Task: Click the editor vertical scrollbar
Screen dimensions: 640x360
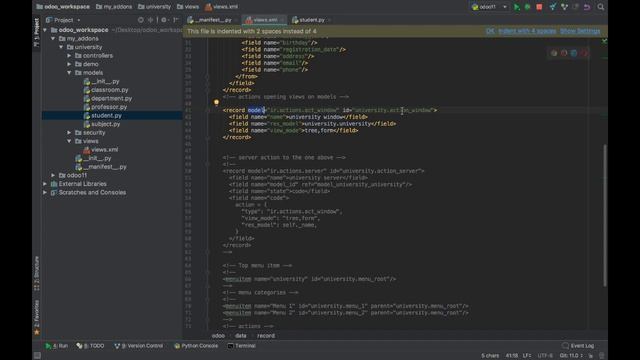Action: pos(605,215)
